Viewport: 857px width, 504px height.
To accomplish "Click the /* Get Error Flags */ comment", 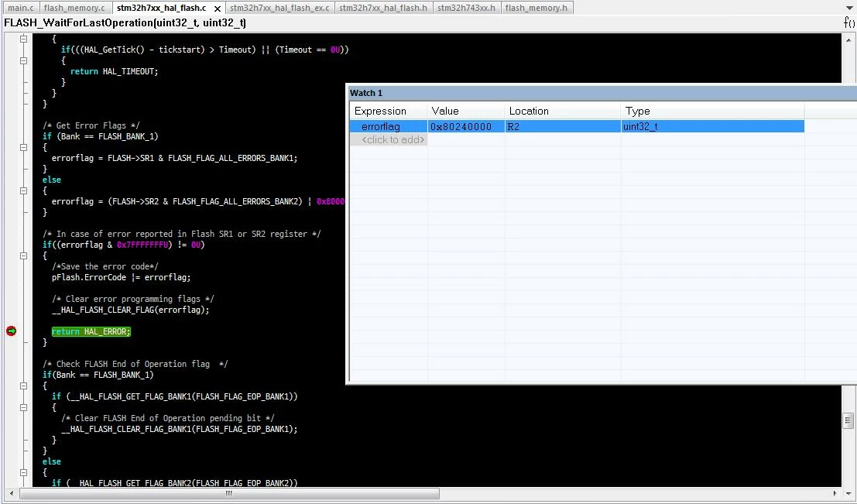I will tap(91, 125).
